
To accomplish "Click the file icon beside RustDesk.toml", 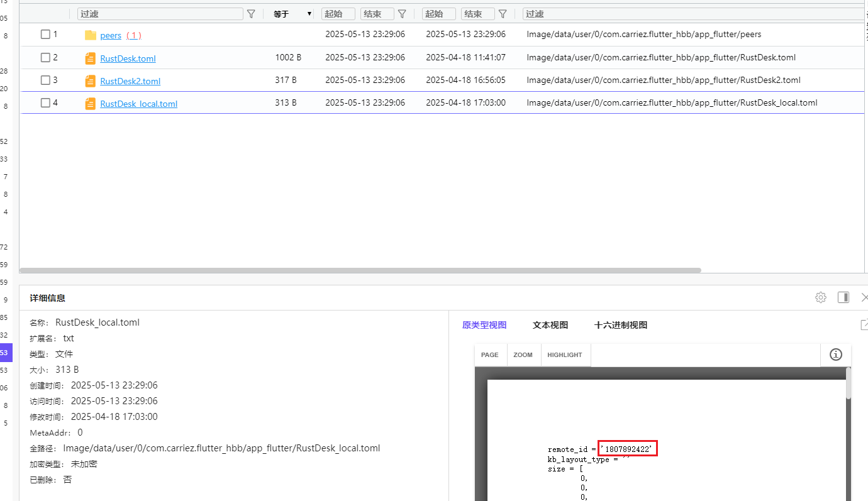I will click(91, 58).
